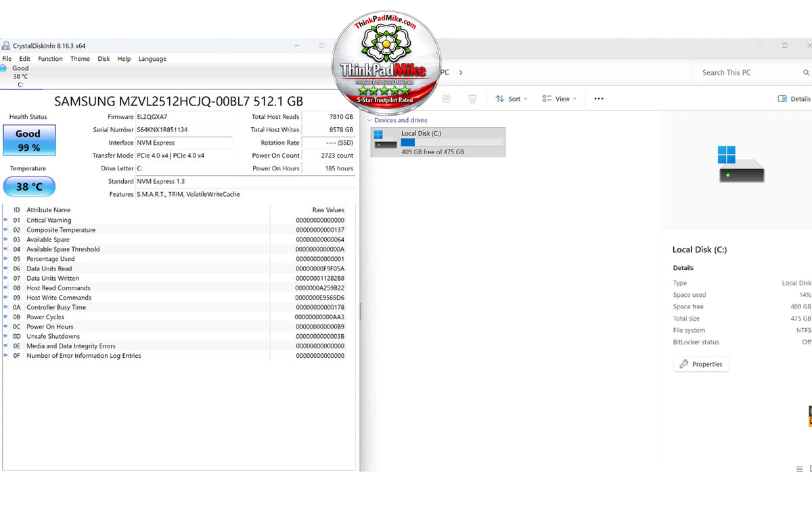Click the Total Host Writes 8578 GB value
The width and height of the screenshot is (812, 510).
click(x=328, y=130)
